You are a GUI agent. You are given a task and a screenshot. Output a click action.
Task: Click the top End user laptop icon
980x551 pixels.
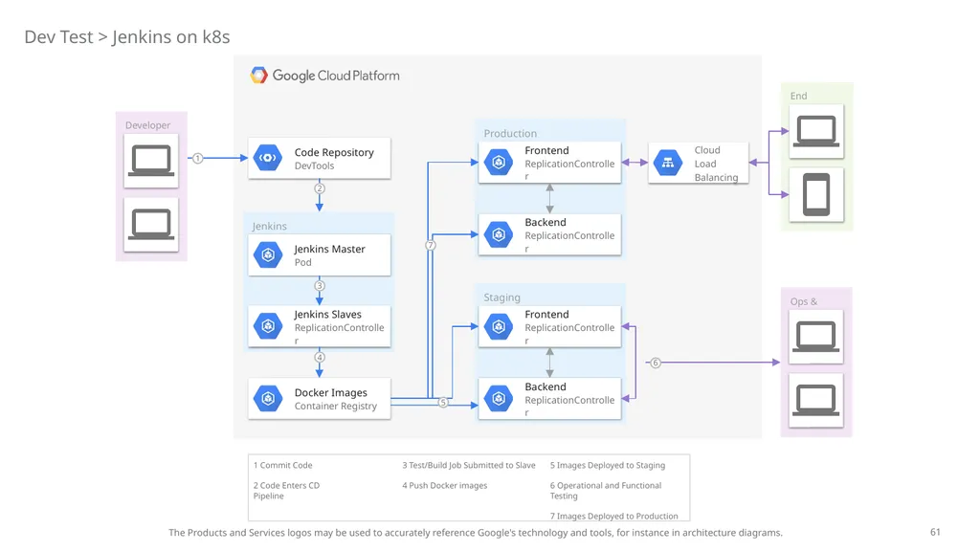pyautogui.click(x=816, y=131)
